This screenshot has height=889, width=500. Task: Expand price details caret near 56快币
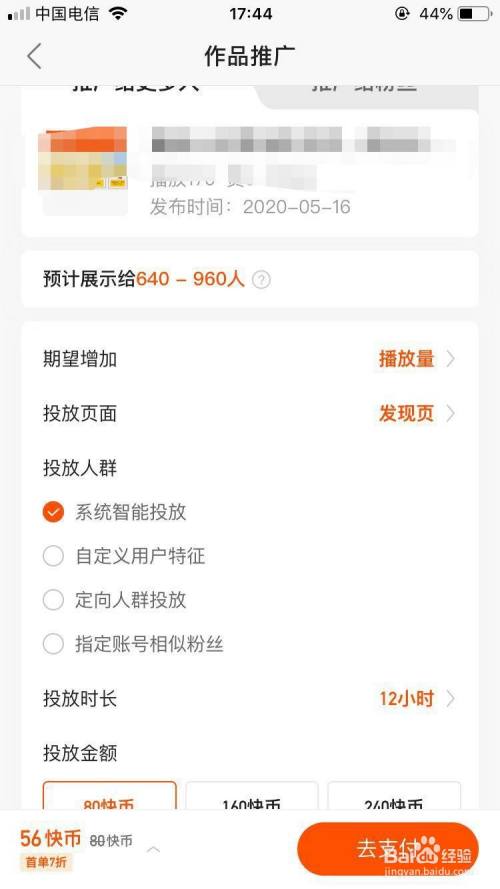154,849
